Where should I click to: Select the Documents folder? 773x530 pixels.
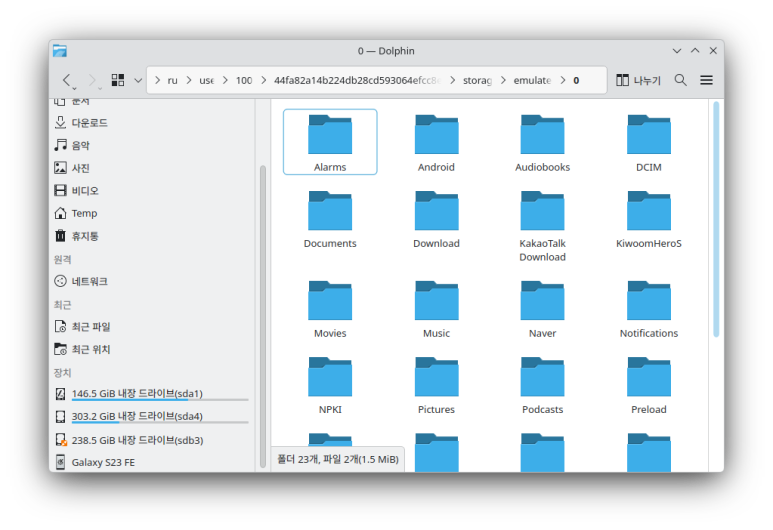(x=330, y=218)
